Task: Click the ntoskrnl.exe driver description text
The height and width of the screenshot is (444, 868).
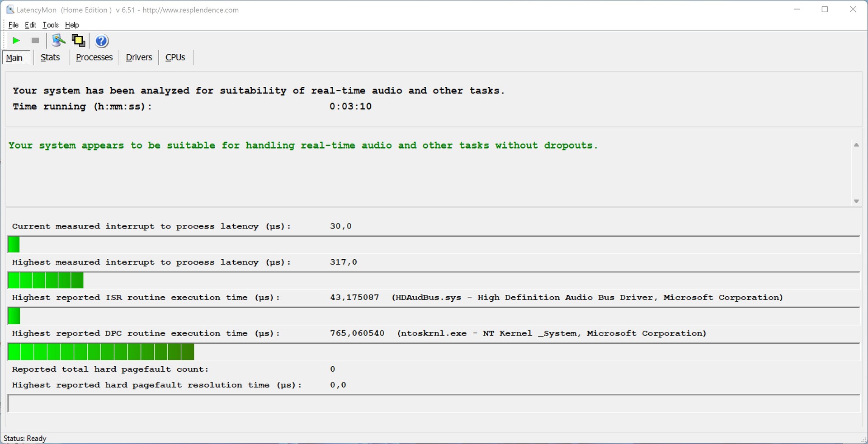Action: coord(552,333)
